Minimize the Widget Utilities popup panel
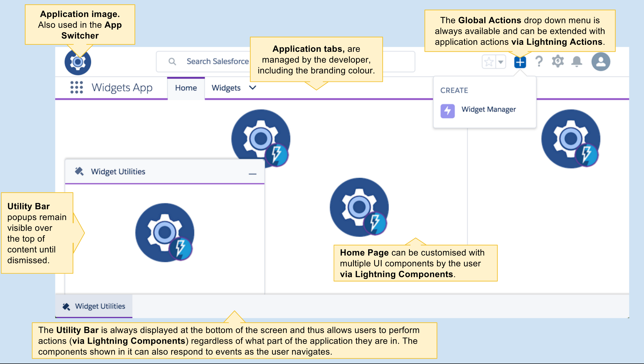Image resolution: width=644 pixels, height=364 pixels. pyautogui.click(x=252, y=174)
